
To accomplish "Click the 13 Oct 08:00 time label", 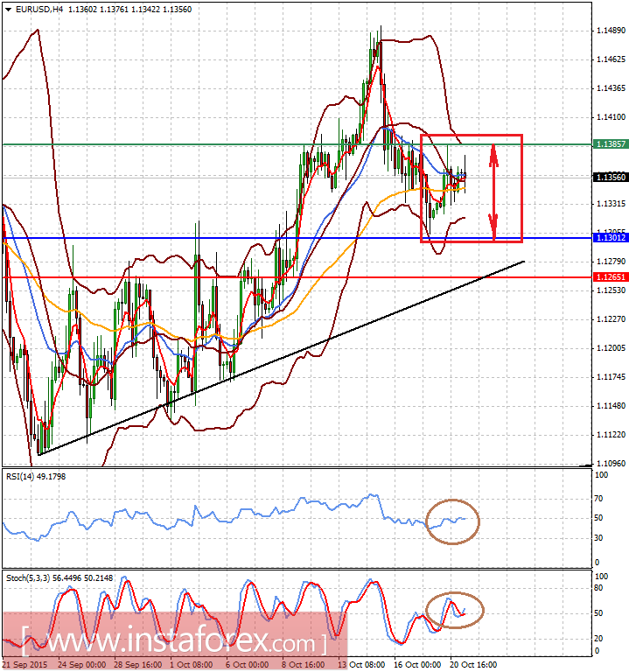I will click(361, 665).
